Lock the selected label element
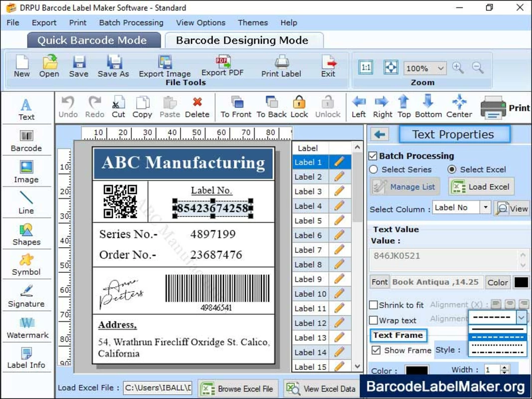532x399 pixels. click(299, 106)
